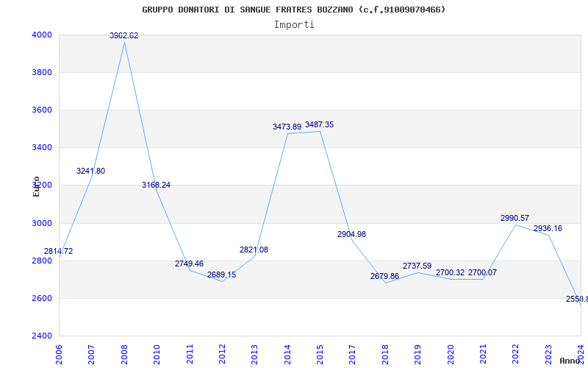Click the Anno x-axis title
The image size is (588, 368).
569,361
